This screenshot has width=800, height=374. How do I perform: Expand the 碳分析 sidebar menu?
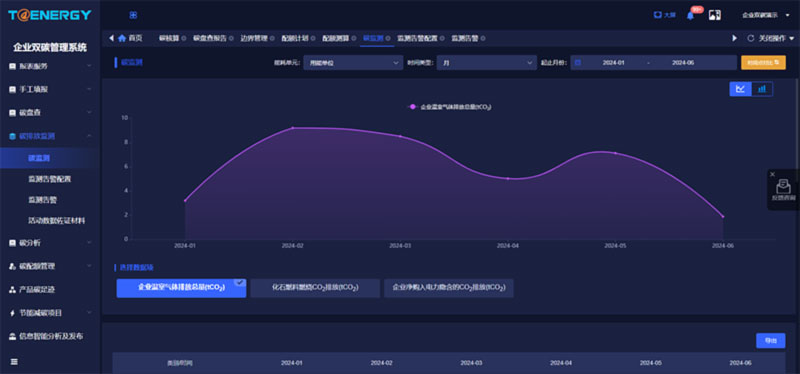click(50, 243)
